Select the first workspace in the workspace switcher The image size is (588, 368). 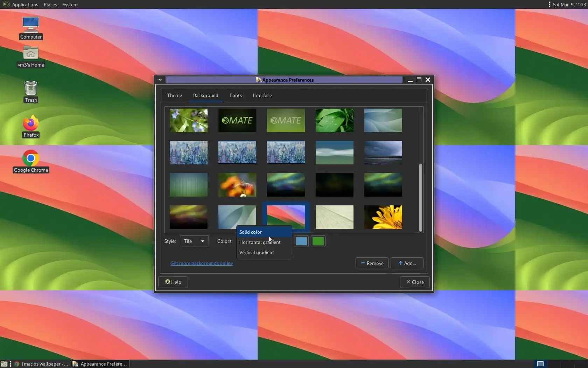(x=540, y=364)
